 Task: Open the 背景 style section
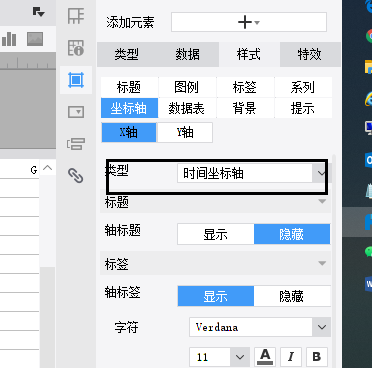245,108
